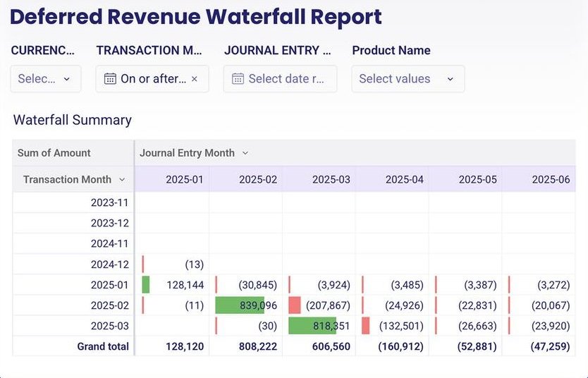Open the On or after date filter
Viewport: 588px width, 378px height.
[x=152, y=79]
